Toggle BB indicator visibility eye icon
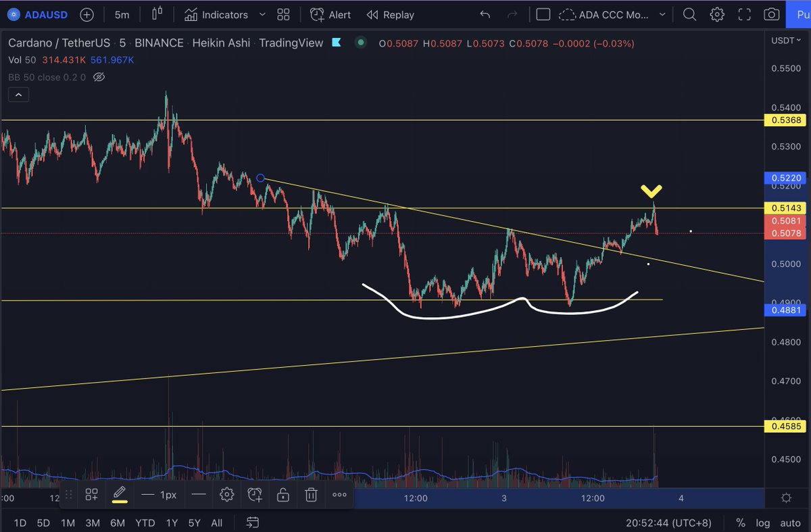The height and width of the screenshot is (532, 811). tap(99, 77)
